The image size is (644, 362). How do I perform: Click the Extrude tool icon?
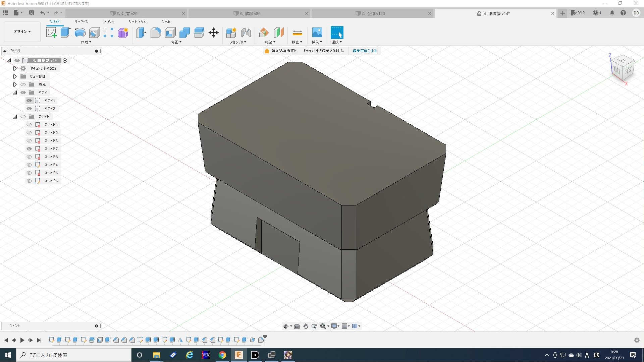click(x=65, y=33)
